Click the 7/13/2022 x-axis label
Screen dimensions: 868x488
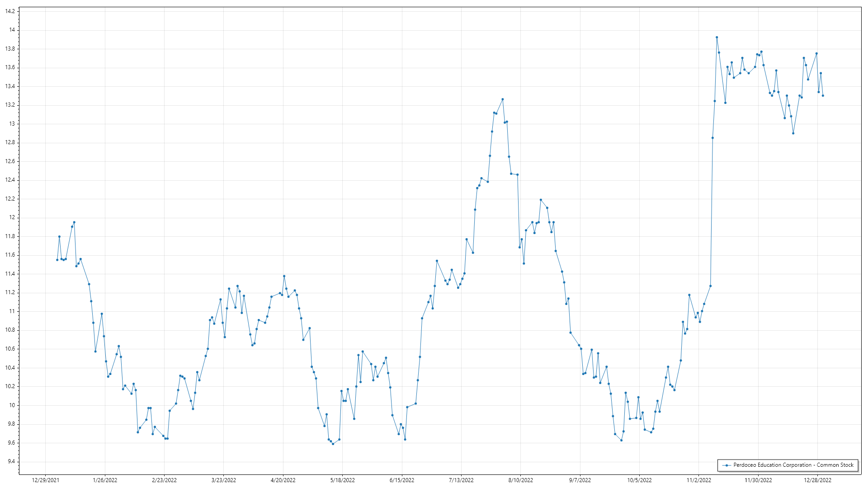pos(461,480)
